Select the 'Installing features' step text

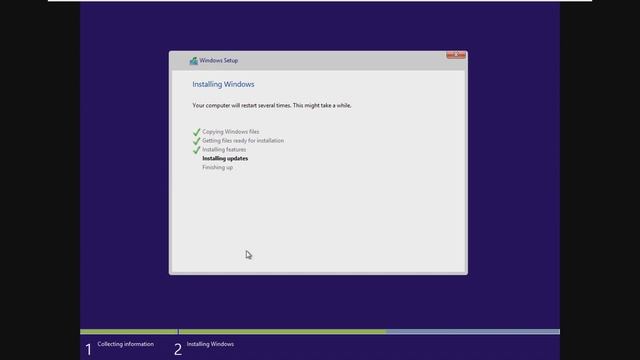pos(224,149)
